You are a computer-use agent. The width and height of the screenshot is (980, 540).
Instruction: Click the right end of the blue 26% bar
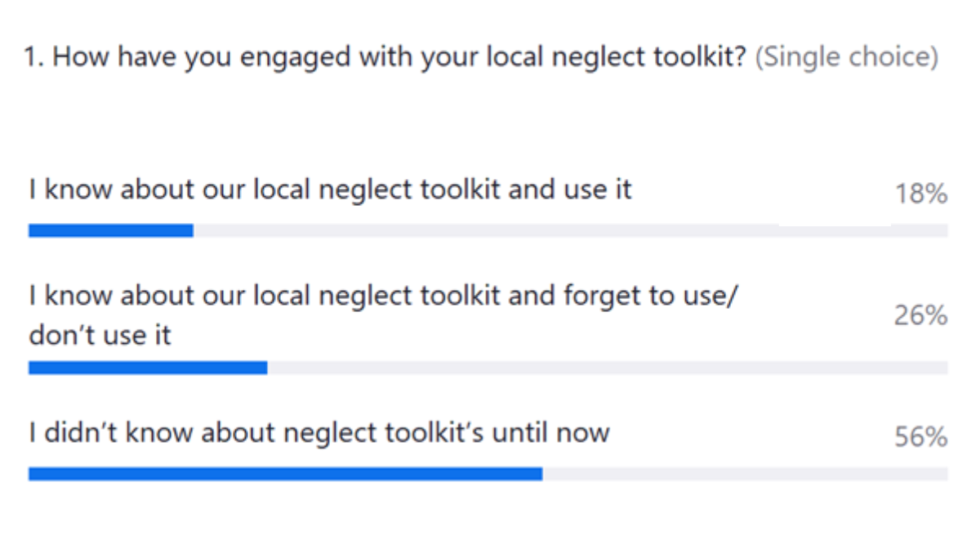pos(263,368)
